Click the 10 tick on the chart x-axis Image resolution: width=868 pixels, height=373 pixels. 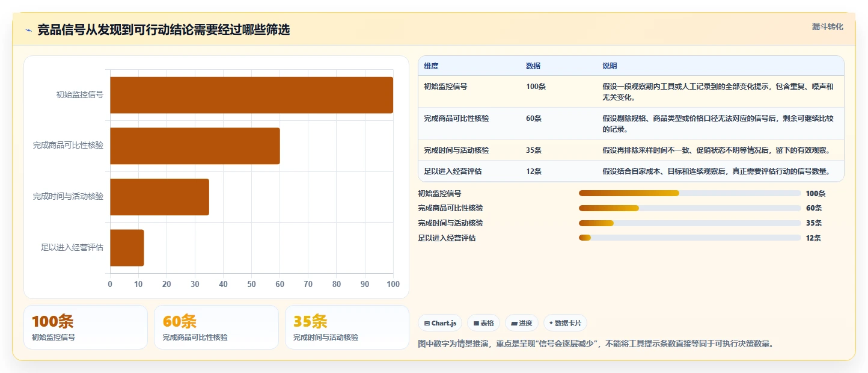(x=138, y=285)
